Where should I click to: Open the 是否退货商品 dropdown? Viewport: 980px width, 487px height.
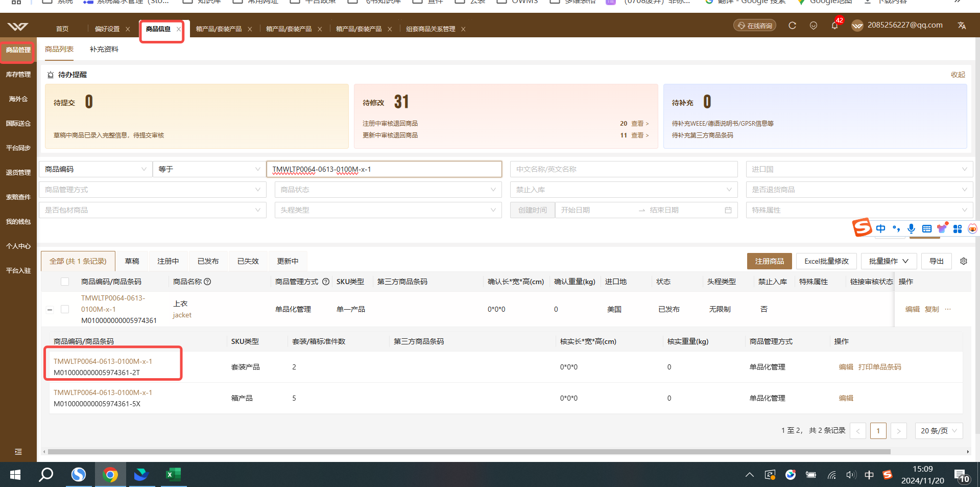(x=859, y=190)
